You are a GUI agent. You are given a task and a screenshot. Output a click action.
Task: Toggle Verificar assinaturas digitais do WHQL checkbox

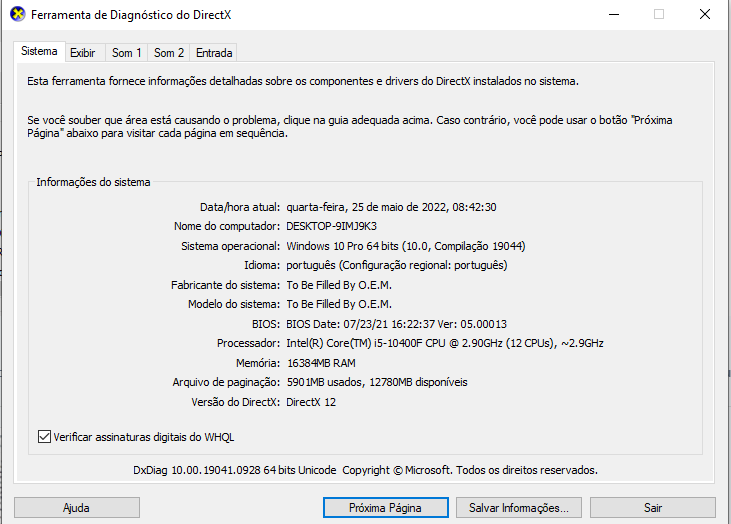tap(44, 437)
